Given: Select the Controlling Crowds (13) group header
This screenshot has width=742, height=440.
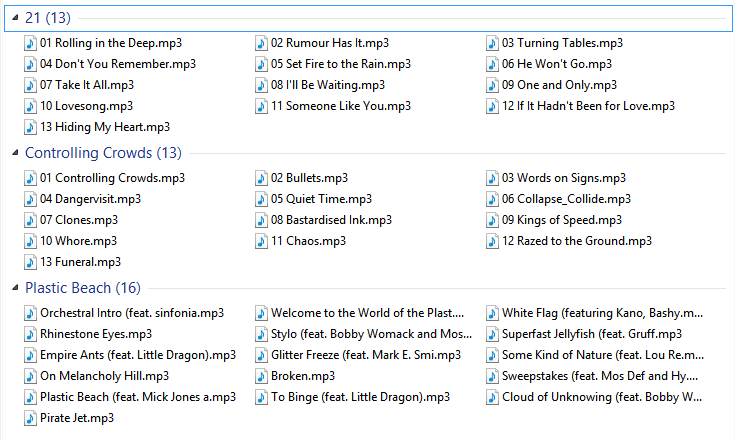Looking at the screenshot, I should [103, 153].
